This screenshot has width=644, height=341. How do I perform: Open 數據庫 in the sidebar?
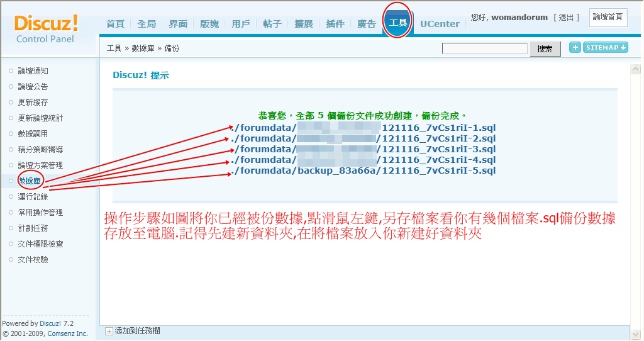[29, 181]
